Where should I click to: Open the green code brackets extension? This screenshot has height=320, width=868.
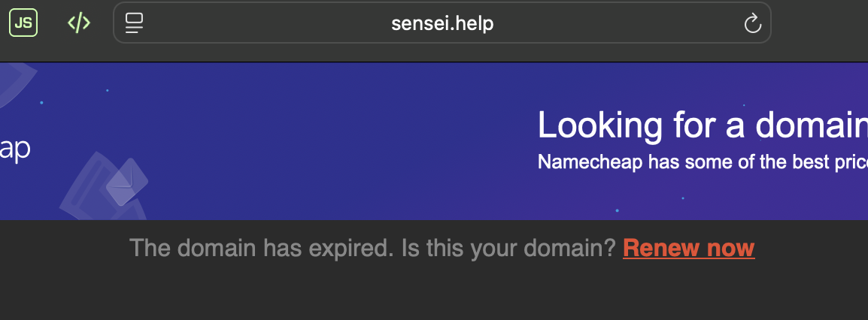pos(79,23)
